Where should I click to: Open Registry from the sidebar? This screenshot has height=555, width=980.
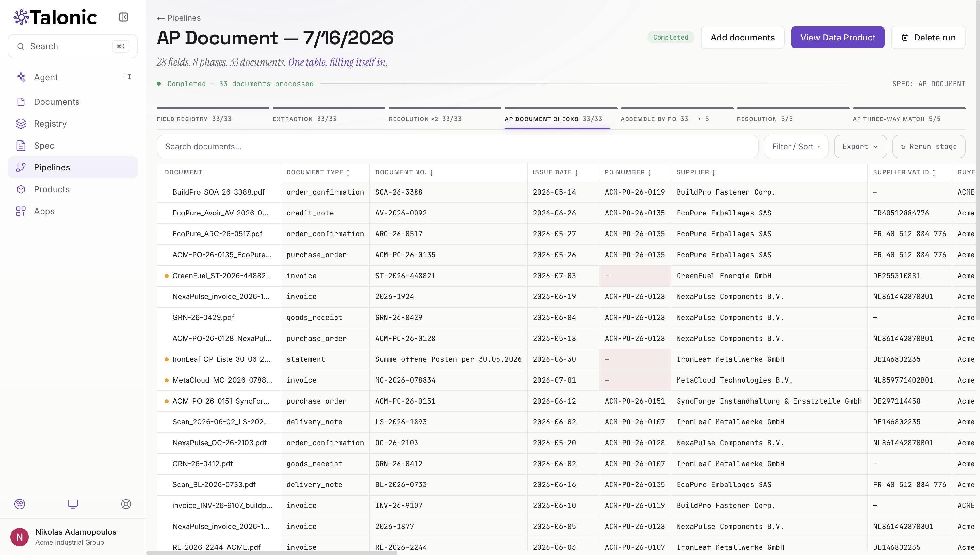pos(73,123)
